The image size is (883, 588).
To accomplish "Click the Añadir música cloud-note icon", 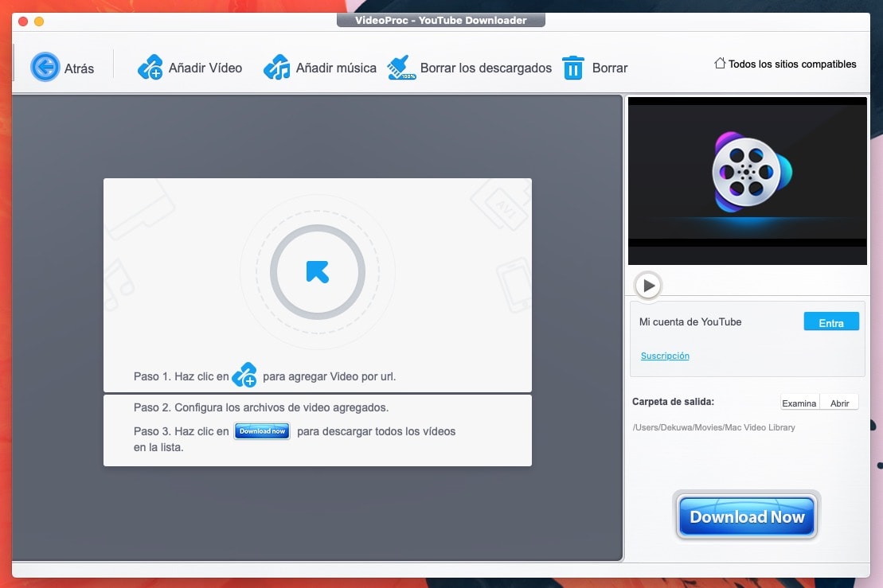I will point(277,68).
